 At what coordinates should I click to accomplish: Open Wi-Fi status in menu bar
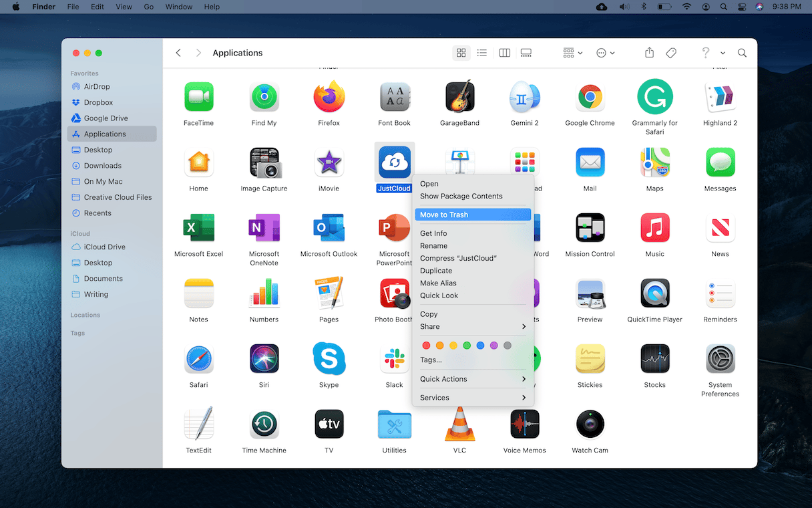click(686, 7)
